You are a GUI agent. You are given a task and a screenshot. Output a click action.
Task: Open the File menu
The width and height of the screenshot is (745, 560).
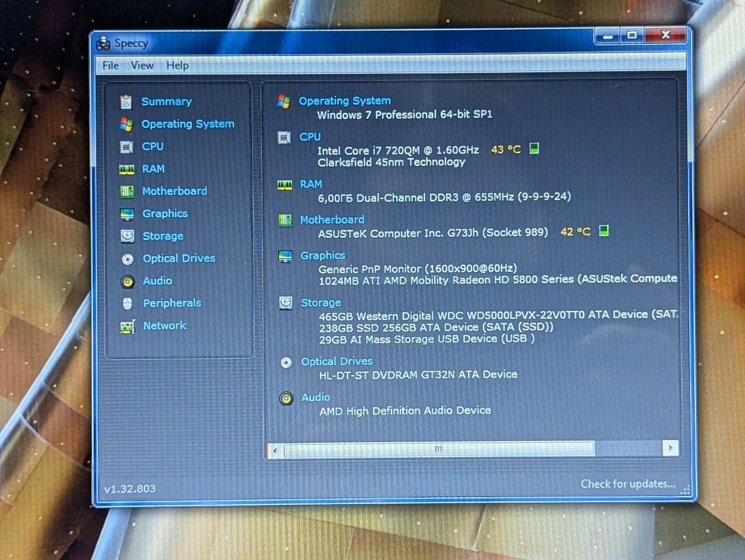coord(111,65)
